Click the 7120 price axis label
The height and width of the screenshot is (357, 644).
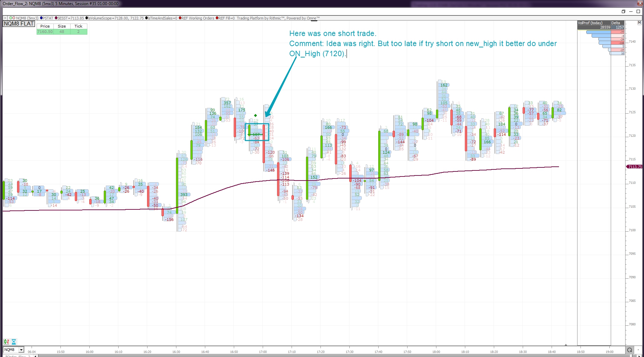click(x=632, y=136)
